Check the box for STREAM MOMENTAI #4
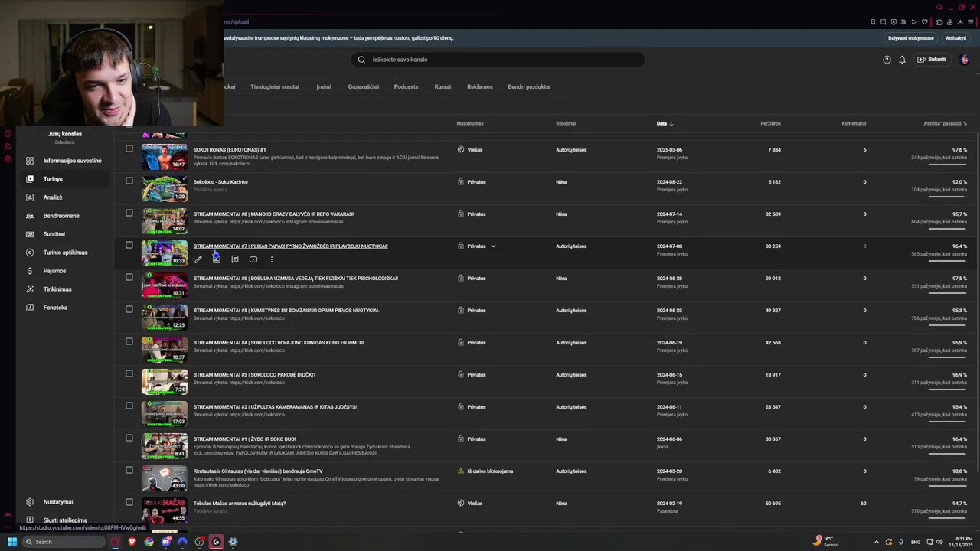Image resolution: width=980 pixels, height=551 pixels. click(x=129, y=342)
